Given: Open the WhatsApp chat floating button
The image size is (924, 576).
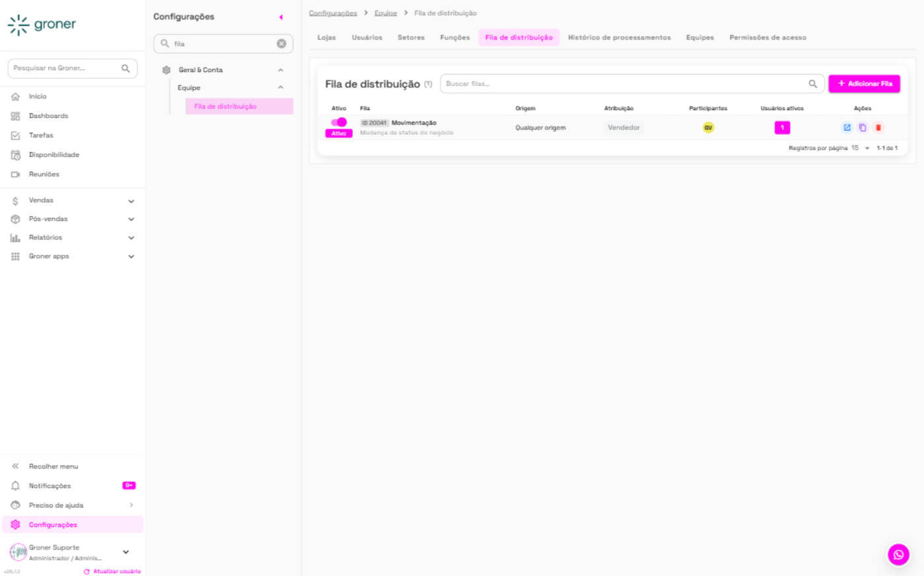Looking at the screenshot, I should tap(898, 555).
